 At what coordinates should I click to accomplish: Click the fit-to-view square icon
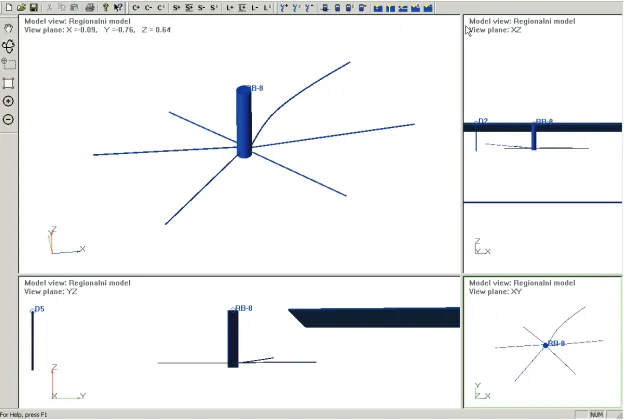point(8,83)
